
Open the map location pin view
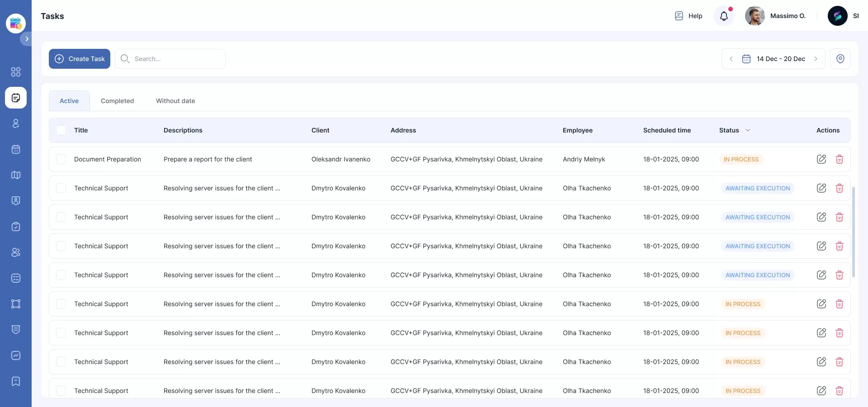click(840, 59)
